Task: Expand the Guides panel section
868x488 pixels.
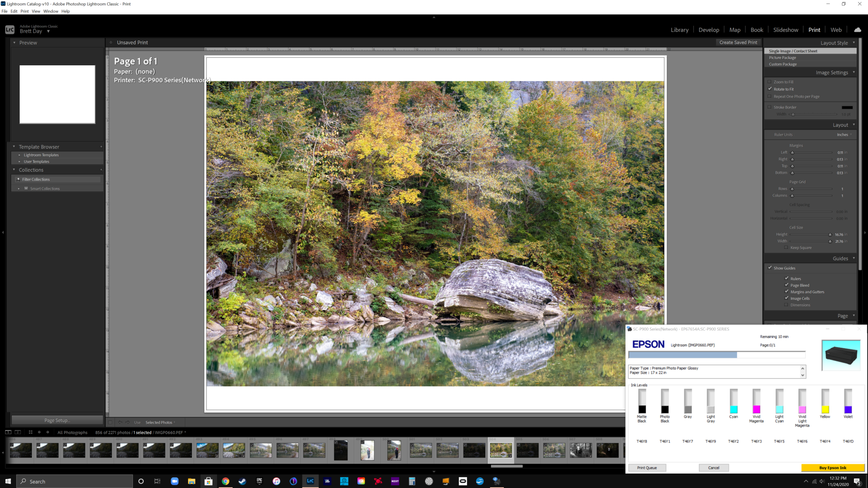Action: coord(840,258)
